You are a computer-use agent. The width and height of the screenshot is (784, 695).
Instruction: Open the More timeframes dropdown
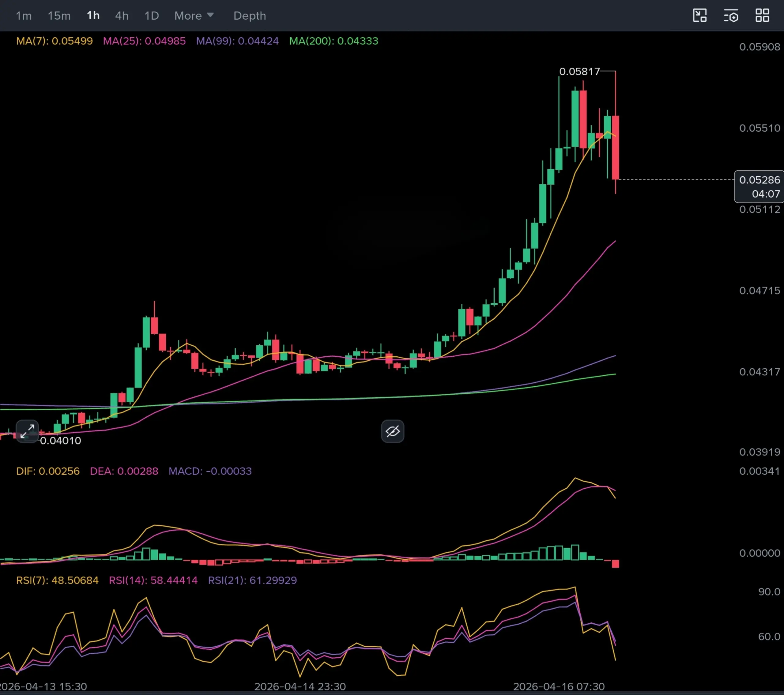(194, 16)
